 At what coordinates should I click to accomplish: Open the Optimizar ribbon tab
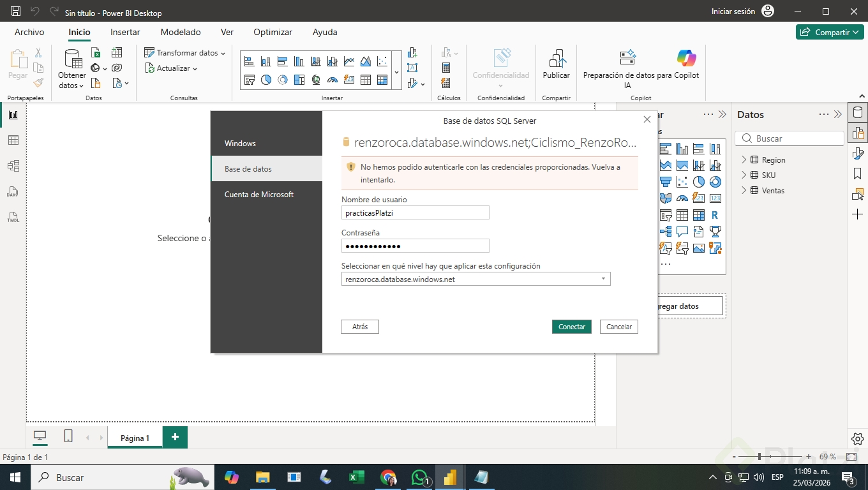(273, 32)
